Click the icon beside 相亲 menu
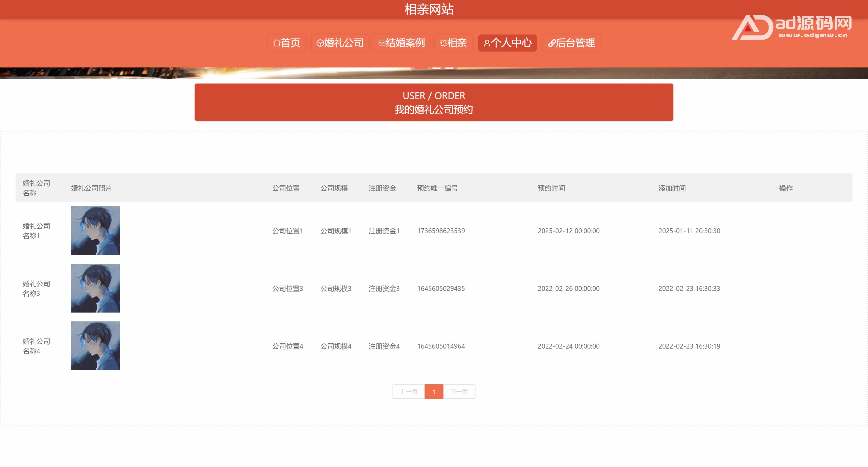Viewport: 868px width, 467px height. pos(443,43)
